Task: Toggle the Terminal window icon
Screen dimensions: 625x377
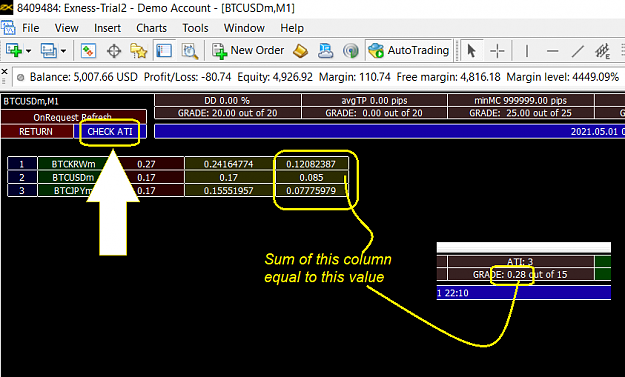Action: [164, 51]
